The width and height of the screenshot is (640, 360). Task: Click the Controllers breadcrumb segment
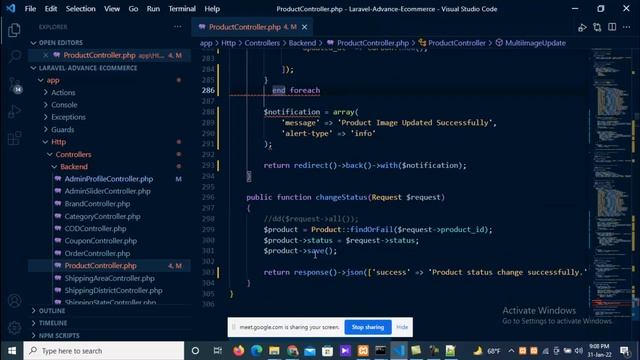click(x=262, y=43)
